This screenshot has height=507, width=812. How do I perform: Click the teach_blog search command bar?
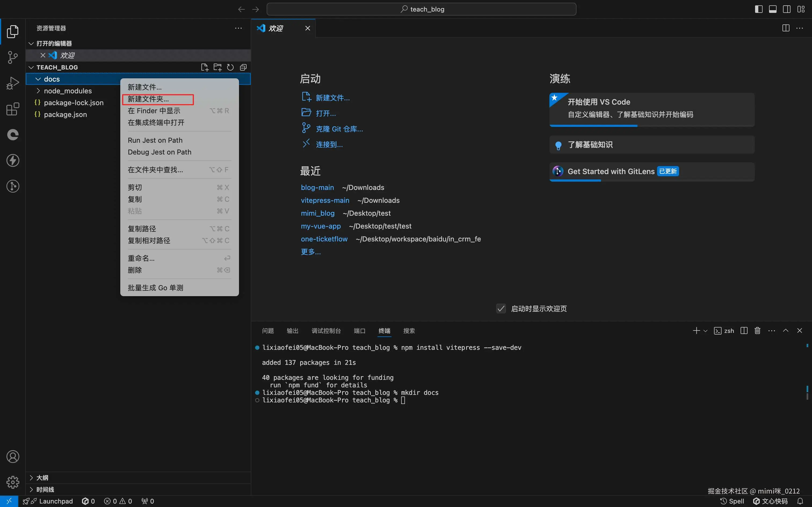click(x=421, y=9)
